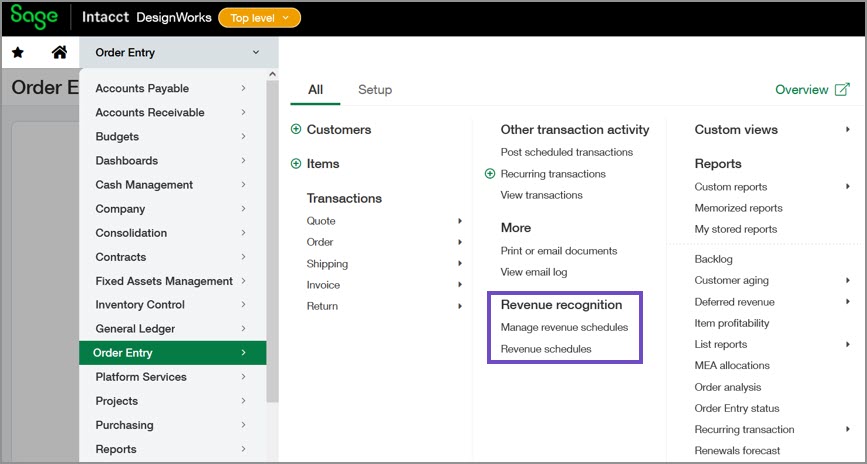The image size is (867, 464).
Task: Click the Overview link
Action: click(x=801, y=90)
